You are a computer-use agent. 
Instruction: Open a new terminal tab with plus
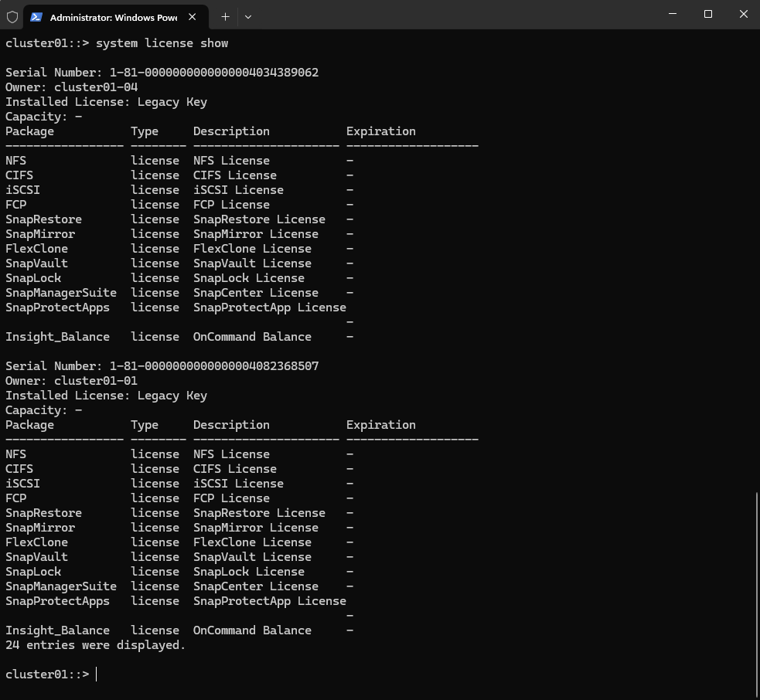[x=226, y=17]
